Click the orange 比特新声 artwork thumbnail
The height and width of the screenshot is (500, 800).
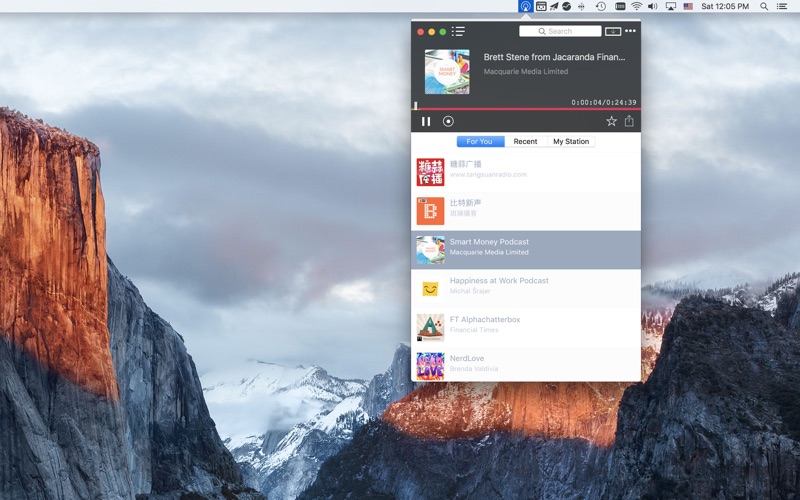pos(430,211)
